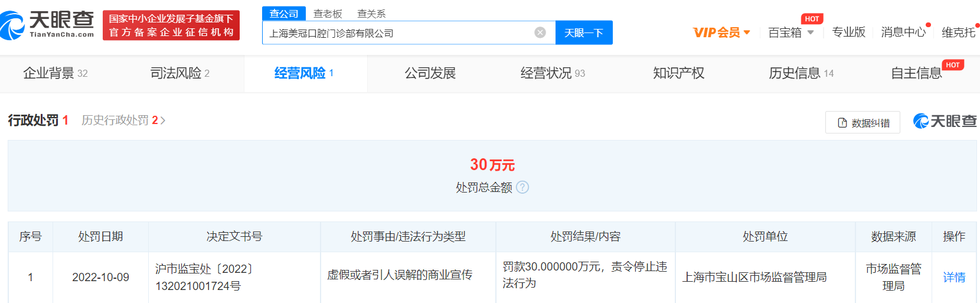Click the 天眼查 watermark logo at right
The width and height of the screenshot is (980, 303).
945,121
